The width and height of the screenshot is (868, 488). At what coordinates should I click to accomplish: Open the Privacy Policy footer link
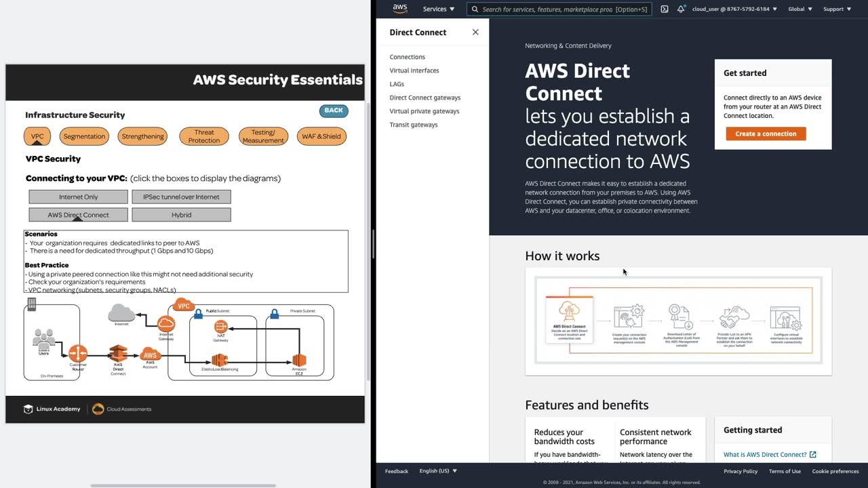[x=741, y=471]
